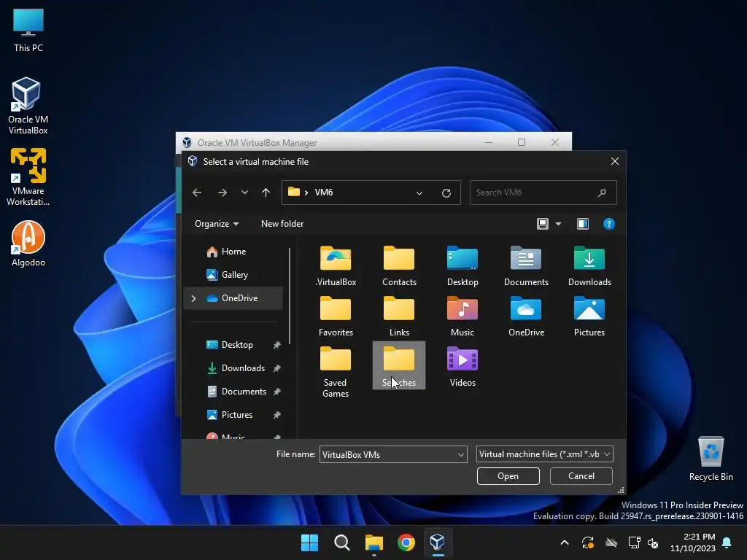Select the Music folder in file list
Viewport: 747px width, 560px height.
click(x=462, y=316)
